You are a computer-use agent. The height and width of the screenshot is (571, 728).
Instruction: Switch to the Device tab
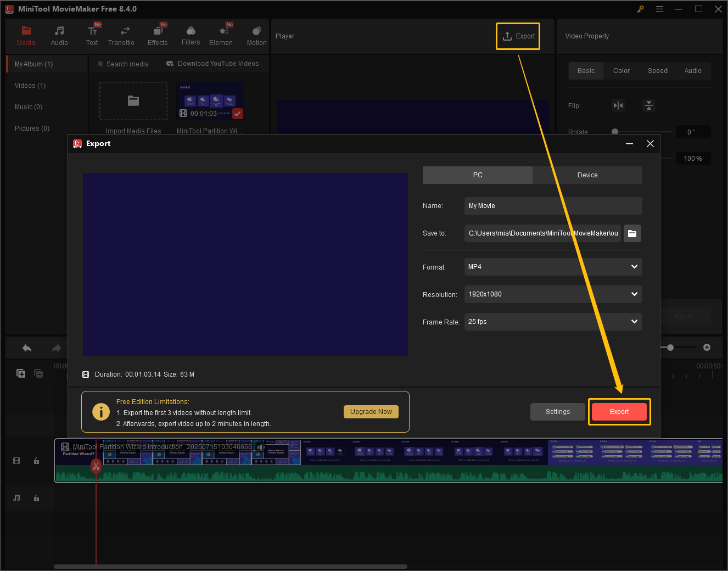(x=587, y=175)
